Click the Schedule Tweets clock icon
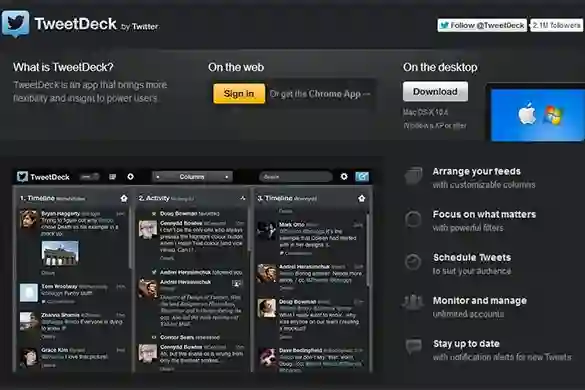585x390 pixels. (x=413, y=262)
